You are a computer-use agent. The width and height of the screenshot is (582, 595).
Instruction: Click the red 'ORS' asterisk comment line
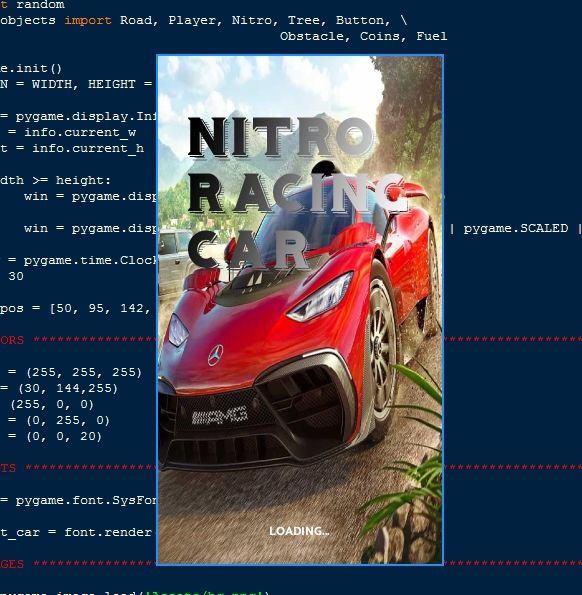(x=78, y=340)
